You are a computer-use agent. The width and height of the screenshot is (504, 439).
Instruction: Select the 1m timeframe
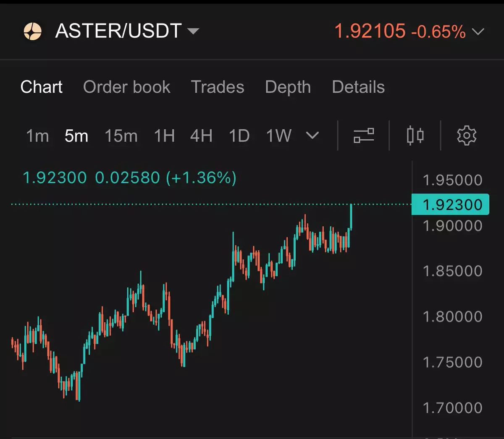37,136
